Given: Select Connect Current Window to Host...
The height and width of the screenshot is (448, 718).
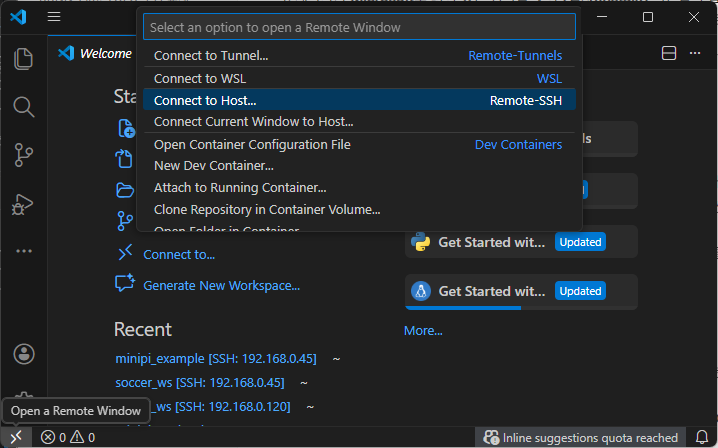Looking at the screenshot, I should coord(359,122).
